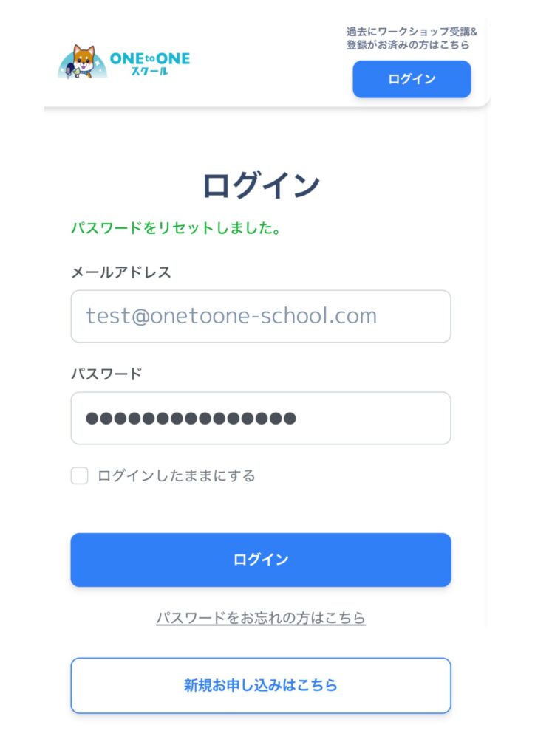Click the メールアドレス field label

tap(121, 272)
